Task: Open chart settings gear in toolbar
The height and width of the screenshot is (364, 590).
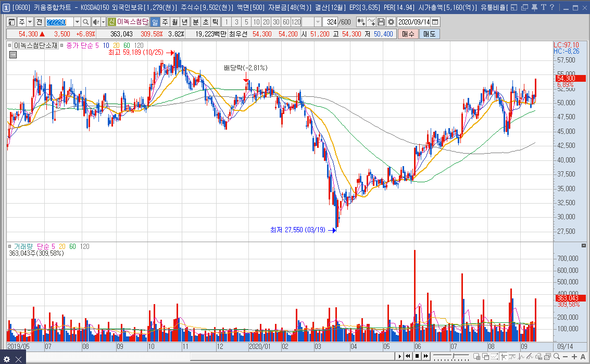Action: pos(391,22)
